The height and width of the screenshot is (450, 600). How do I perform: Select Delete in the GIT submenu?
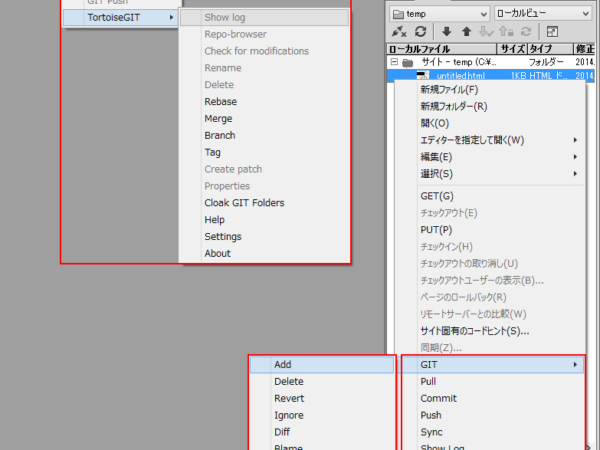click(x=289, y=382)
